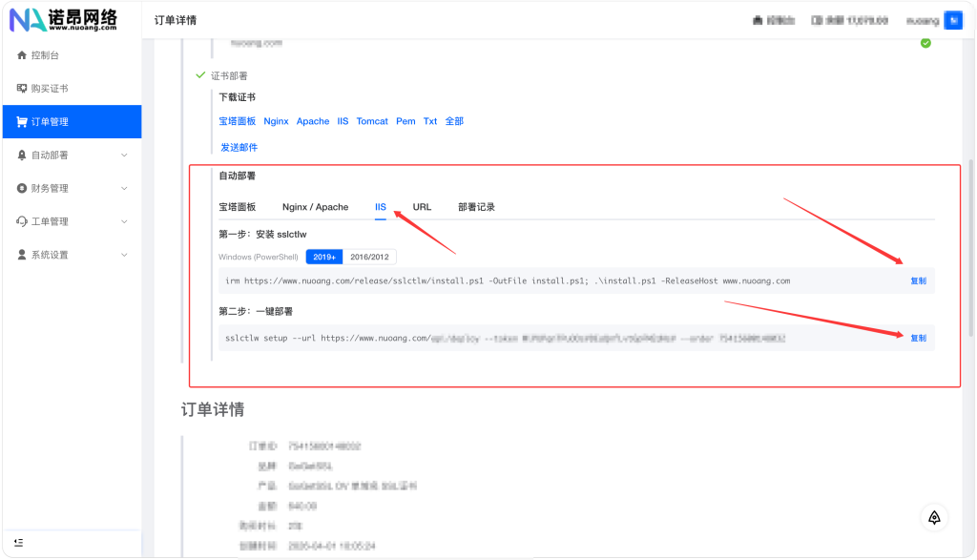Click the 订单详情 section heading
The image size is (977, 560).
(213, 409)
